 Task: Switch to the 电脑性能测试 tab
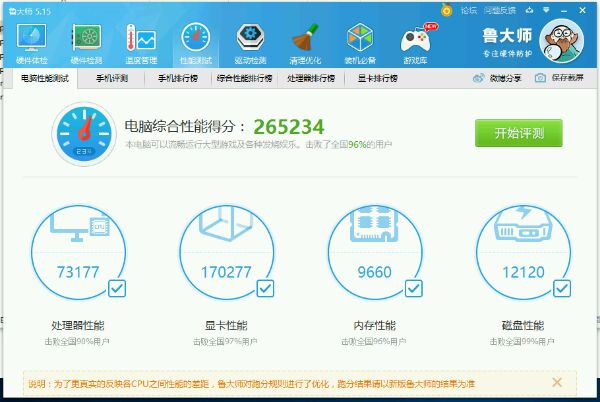(x=45, y=78)
